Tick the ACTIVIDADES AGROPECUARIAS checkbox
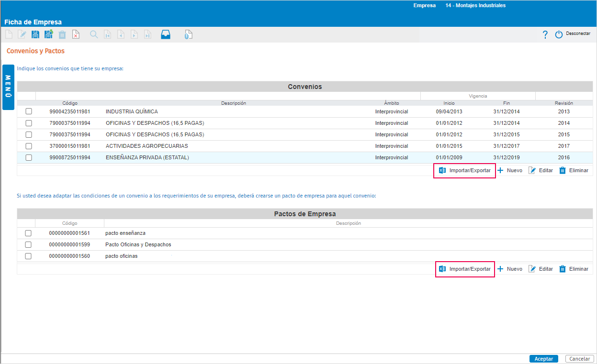This screenshot has height=364, width=597. [29, 146]
